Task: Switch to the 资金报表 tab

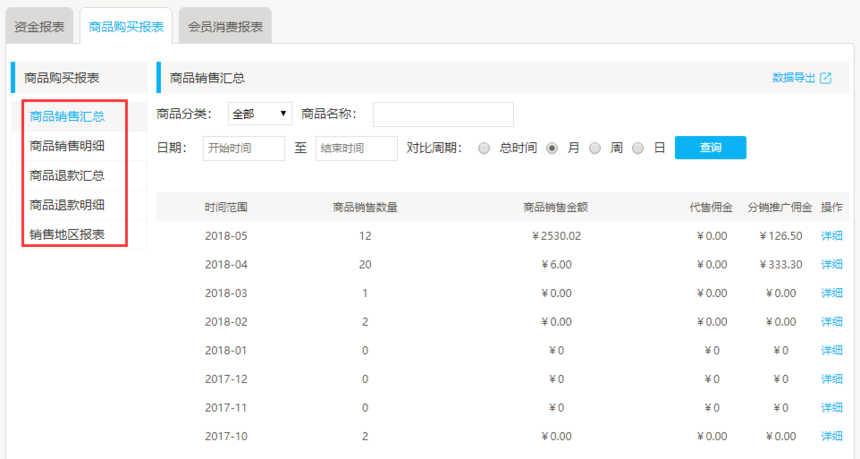Action: point(40,27)
